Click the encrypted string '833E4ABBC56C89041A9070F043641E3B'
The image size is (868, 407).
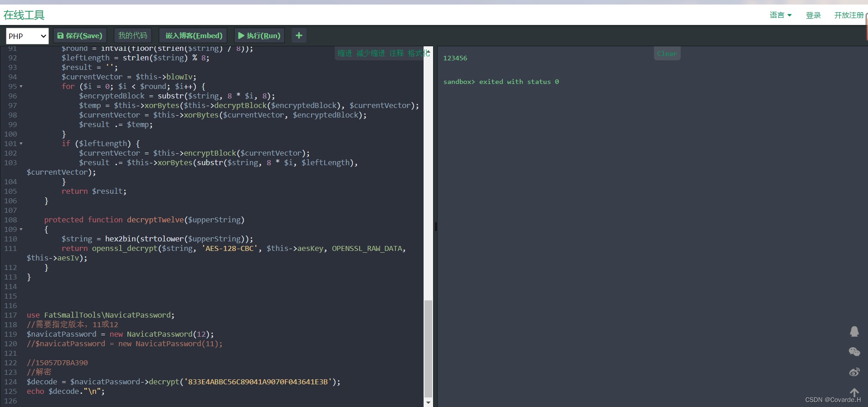[x=258, y=382]
